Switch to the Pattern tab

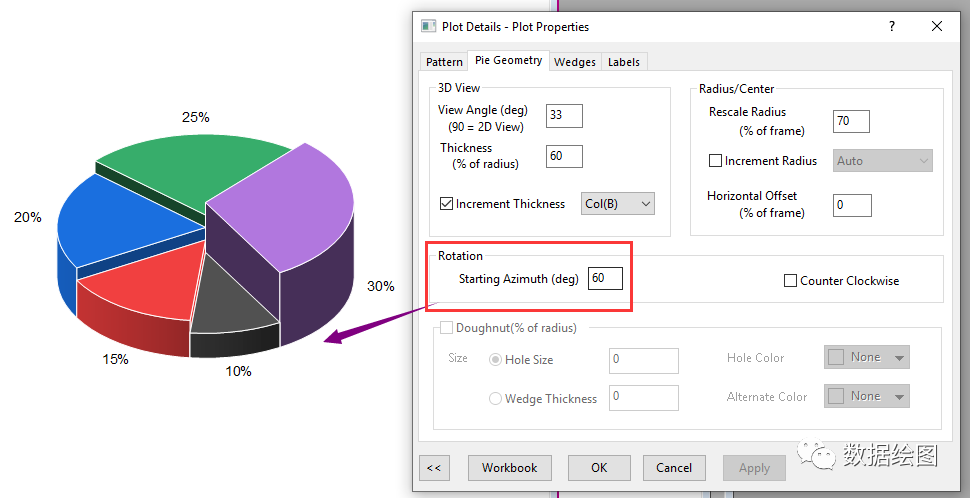click(x=444, y=62)
